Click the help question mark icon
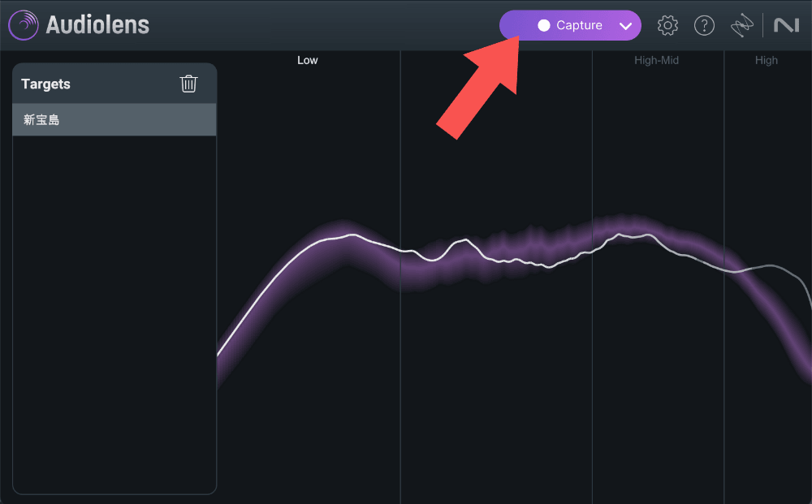Viewport: 812px width, 504px height. coord(704,25)
